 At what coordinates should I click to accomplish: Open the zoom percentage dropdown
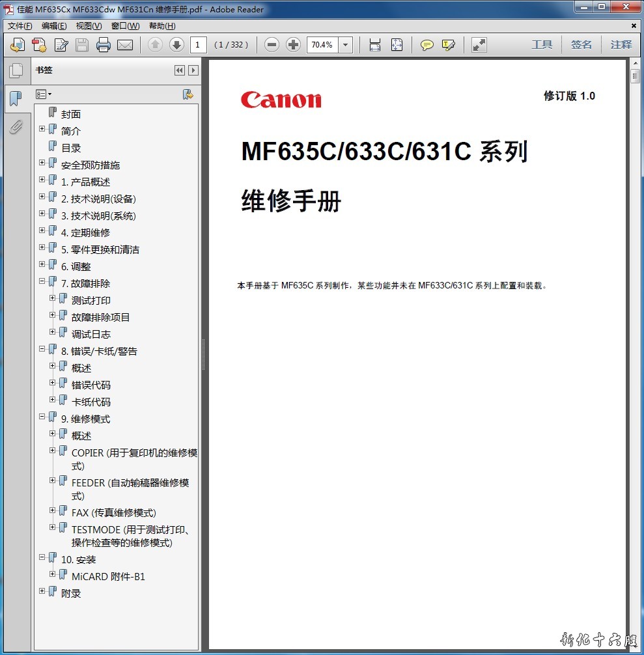[x=346, y=45]
